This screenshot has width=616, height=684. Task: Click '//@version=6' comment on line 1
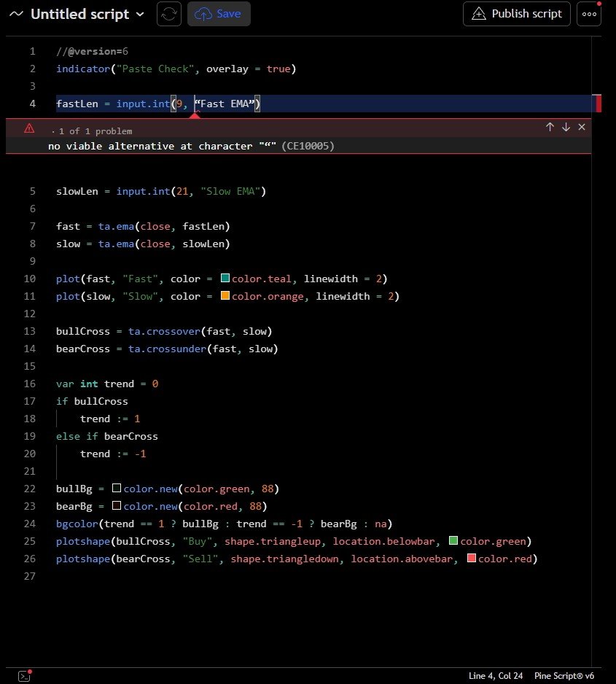click(92, 52)
